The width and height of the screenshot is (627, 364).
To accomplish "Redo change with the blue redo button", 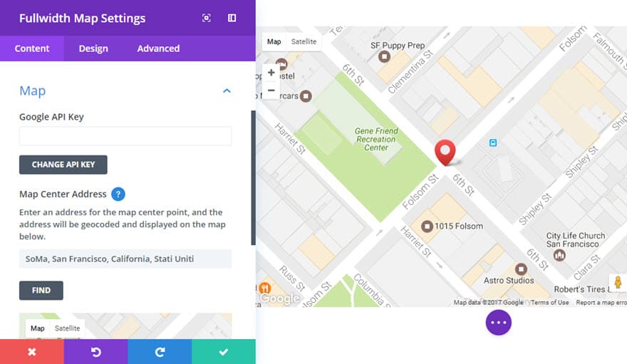I will (160, 352).
